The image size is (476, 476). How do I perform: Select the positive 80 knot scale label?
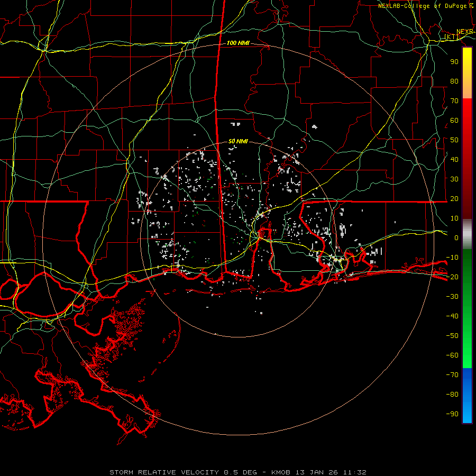click(454, 81)
